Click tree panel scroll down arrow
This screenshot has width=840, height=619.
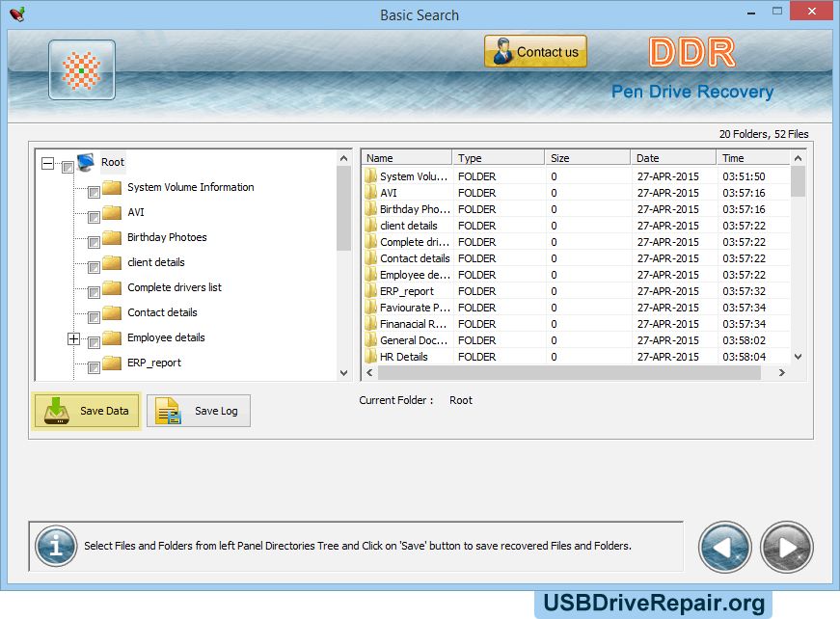click(x=344, y=373)
